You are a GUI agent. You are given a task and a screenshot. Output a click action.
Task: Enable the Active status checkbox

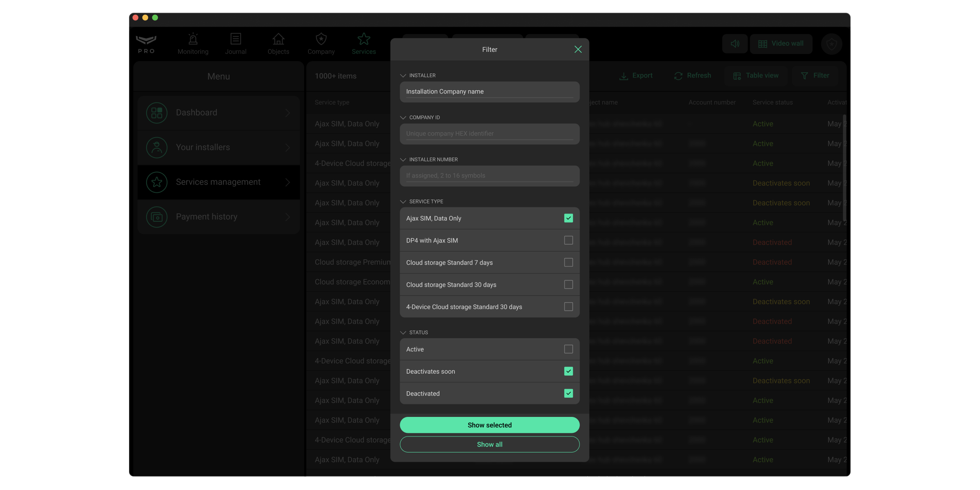tap(568, 349)
